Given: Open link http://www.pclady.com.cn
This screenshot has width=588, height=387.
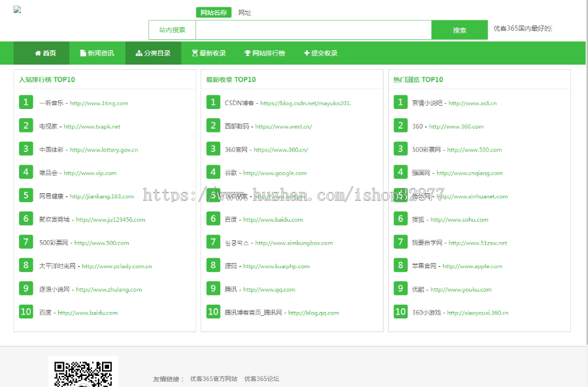Looking at the screenshot, I should [x=117, y=266].
